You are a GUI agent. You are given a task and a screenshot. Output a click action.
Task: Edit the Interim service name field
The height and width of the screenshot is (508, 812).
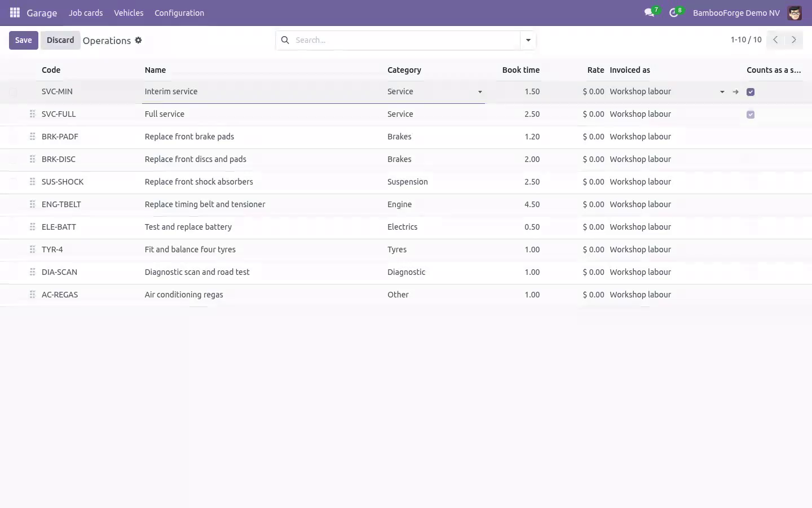point(263,91)
